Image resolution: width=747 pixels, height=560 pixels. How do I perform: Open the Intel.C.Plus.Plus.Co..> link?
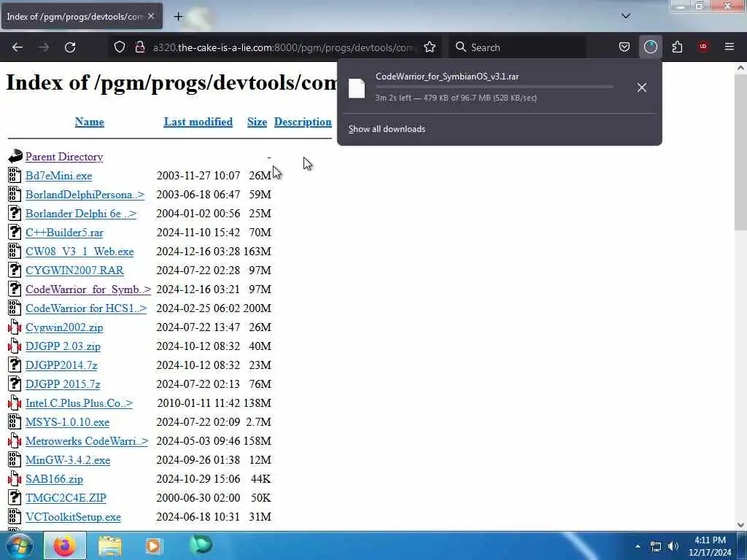(79, 403)
